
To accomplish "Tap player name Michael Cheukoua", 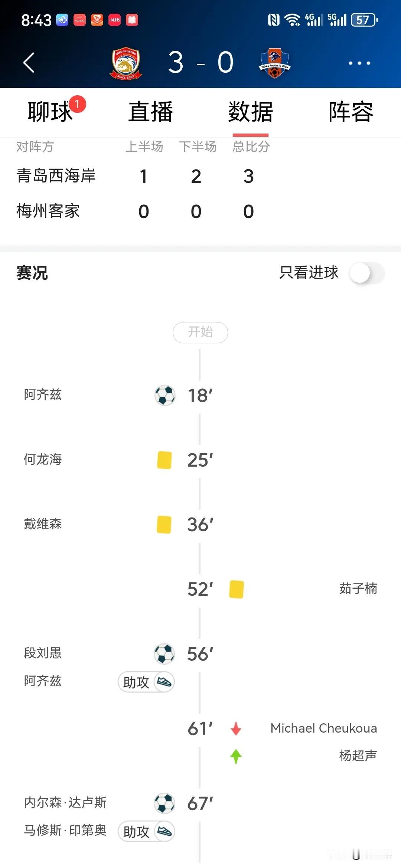I will [x=324, y=728].
